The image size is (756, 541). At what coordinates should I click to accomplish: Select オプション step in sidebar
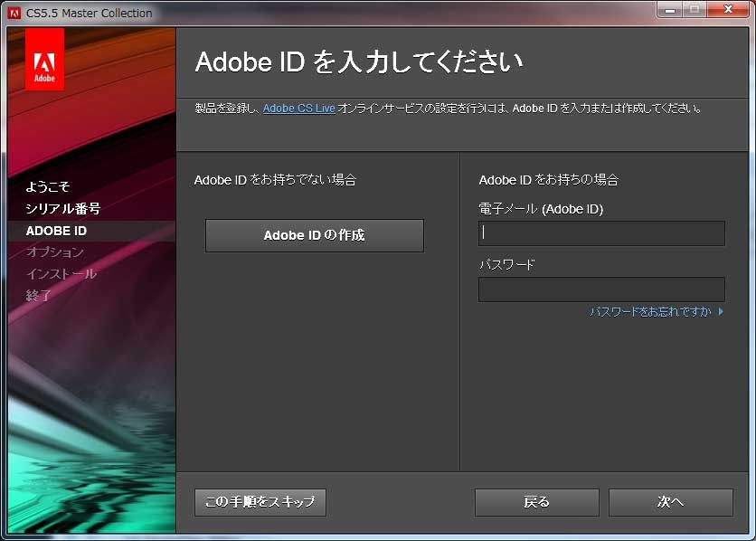[55, 252]
